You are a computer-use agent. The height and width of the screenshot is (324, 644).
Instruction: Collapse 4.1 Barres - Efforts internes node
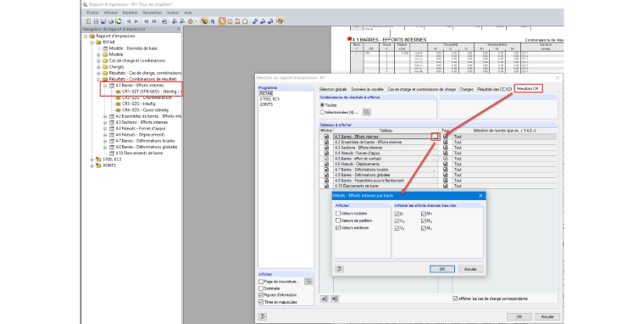point(105,86)
